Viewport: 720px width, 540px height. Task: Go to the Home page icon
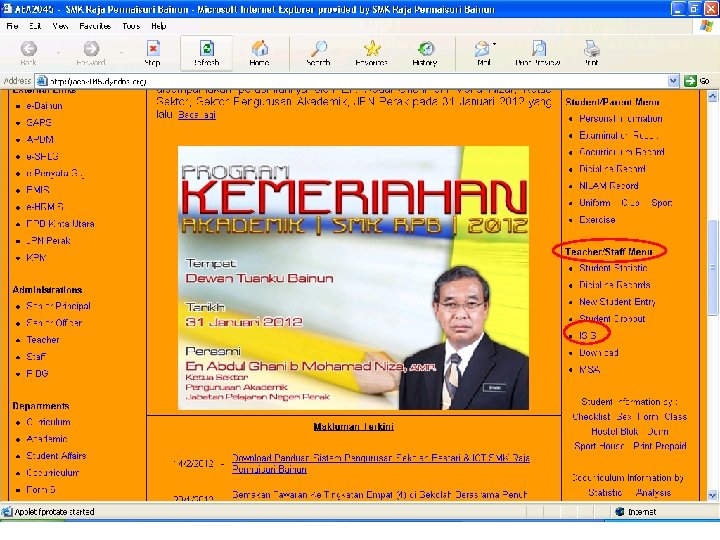click(259, 48)
